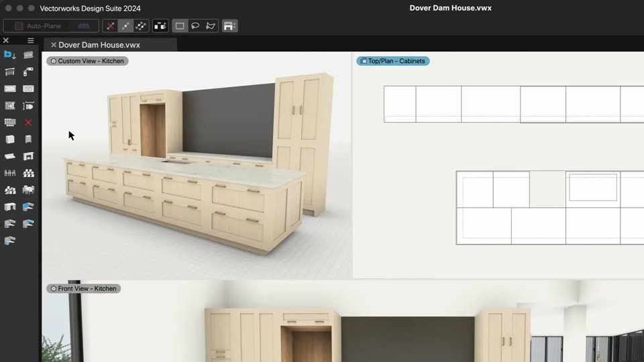The width and height of the screenshot is (644, 362).
Task: Choose lasso marquee selection mode
Action: 195,26
